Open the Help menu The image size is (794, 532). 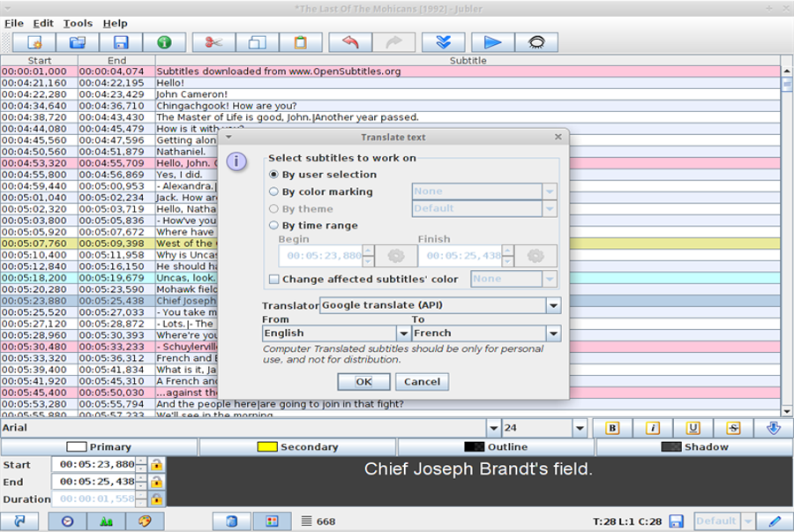click(115, 23)
